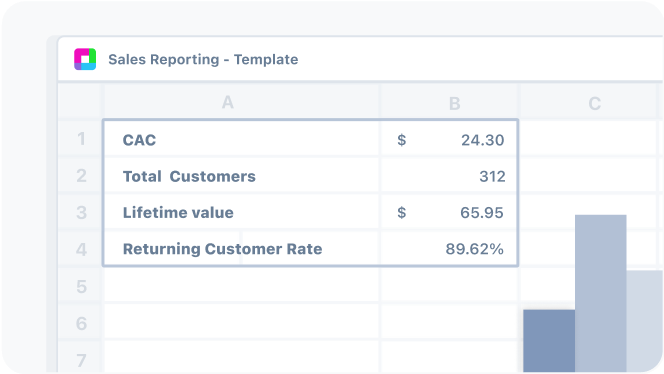Click the tallest medium-blue chart bar
The height and width of the screenshot is (374, 664).
click(x=600, y=294)
